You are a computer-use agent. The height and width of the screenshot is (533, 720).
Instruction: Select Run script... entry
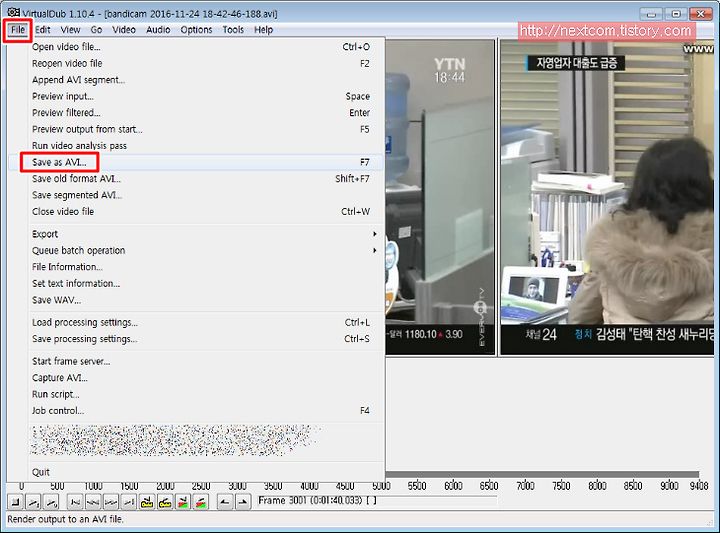pyautogui.click(x=197, y=395)
